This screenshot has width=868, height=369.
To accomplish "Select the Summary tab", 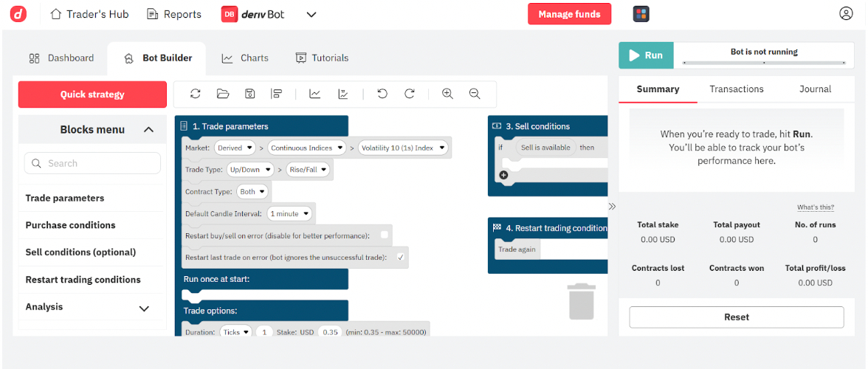I will (x=658, y=89).
